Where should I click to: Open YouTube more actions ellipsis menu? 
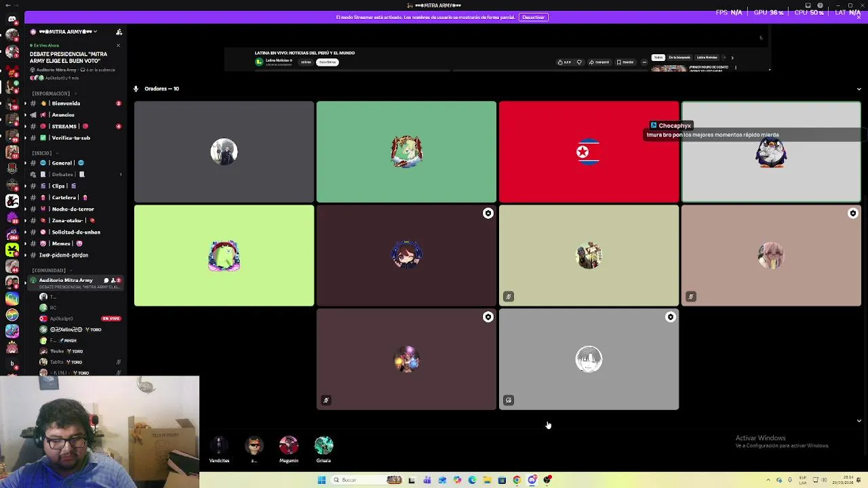(644, 62)
